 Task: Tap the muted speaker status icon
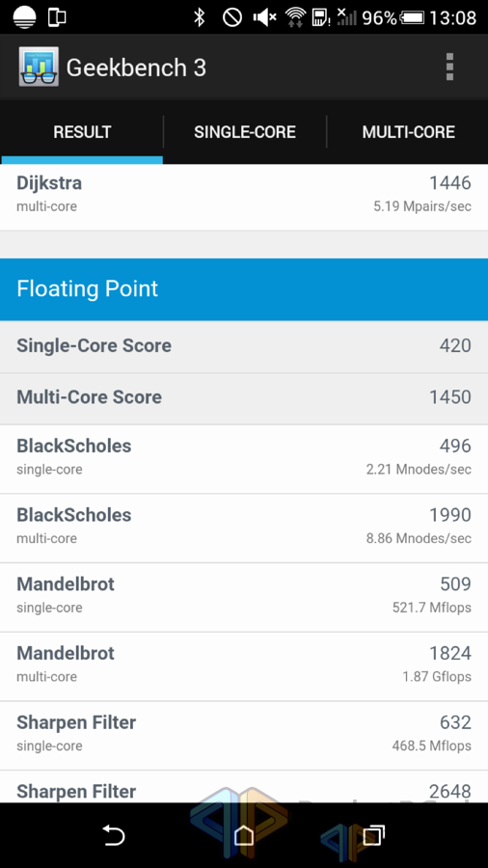(x=265, y=17)
